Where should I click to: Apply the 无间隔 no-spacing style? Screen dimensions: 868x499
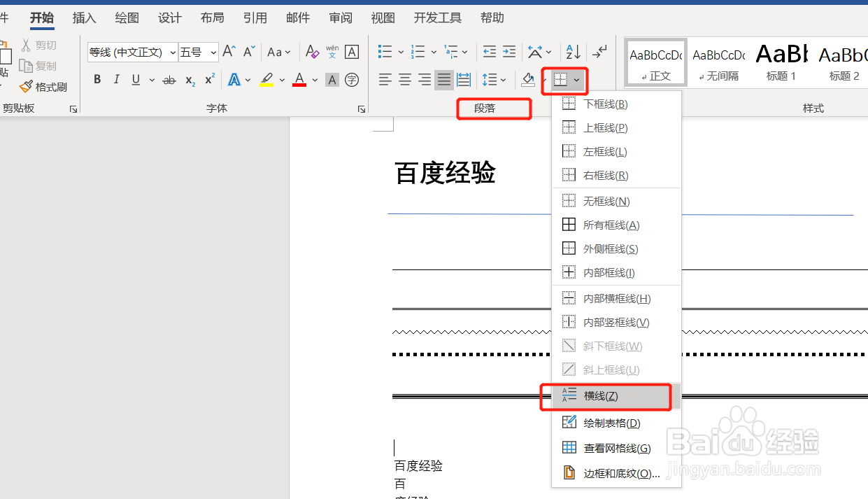coord(718,63)
